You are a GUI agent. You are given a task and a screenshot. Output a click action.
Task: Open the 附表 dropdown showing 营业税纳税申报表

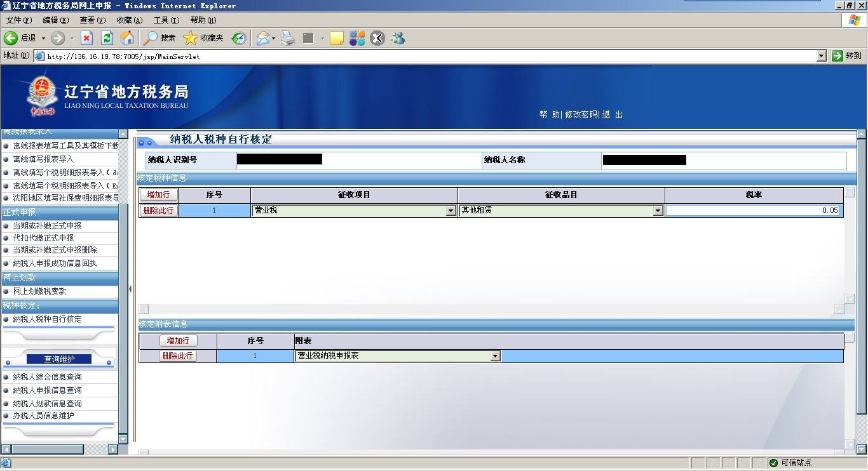pos(495,357)
